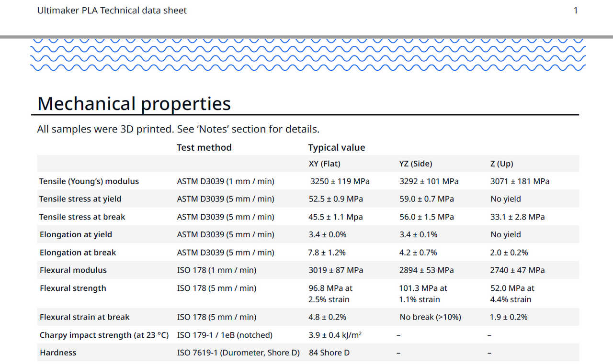Select the Flexural modulus row label
613x364 pixels.
(x=73, y=270)
